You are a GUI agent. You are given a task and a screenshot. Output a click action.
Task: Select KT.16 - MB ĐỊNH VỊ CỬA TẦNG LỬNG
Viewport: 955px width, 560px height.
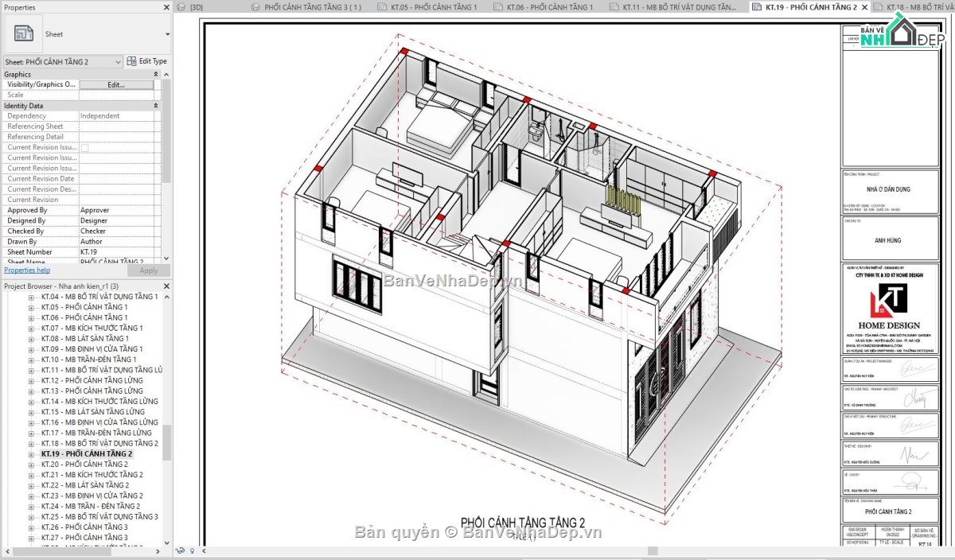(x=99, y=422)
